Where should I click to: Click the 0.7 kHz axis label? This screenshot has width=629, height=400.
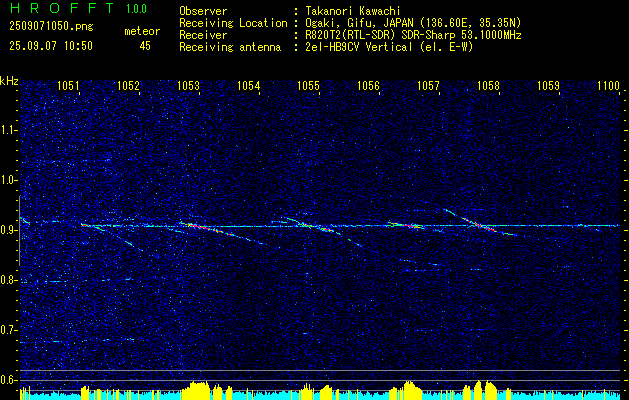pos(8,330)
